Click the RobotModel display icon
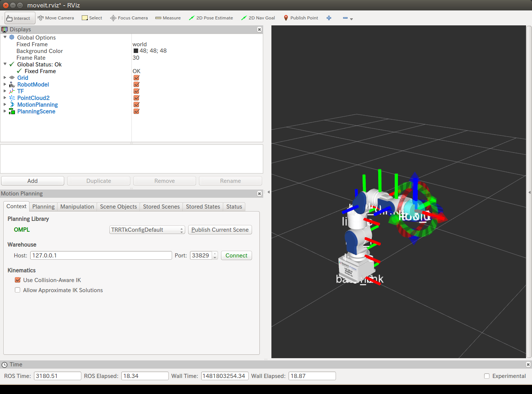Image resolution: width=532 pixels, height=394 pixels. (12, 85)
